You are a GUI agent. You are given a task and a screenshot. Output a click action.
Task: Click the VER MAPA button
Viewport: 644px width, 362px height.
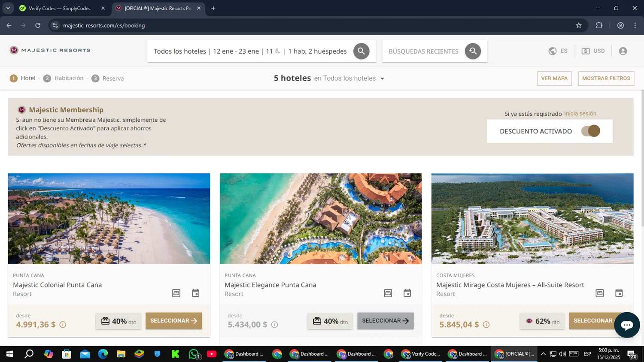554,78
